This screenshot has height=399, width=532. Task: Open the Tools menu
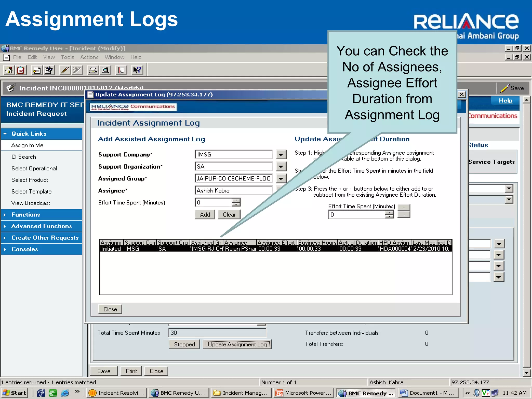pyautogui.click(x=67, y=57)
